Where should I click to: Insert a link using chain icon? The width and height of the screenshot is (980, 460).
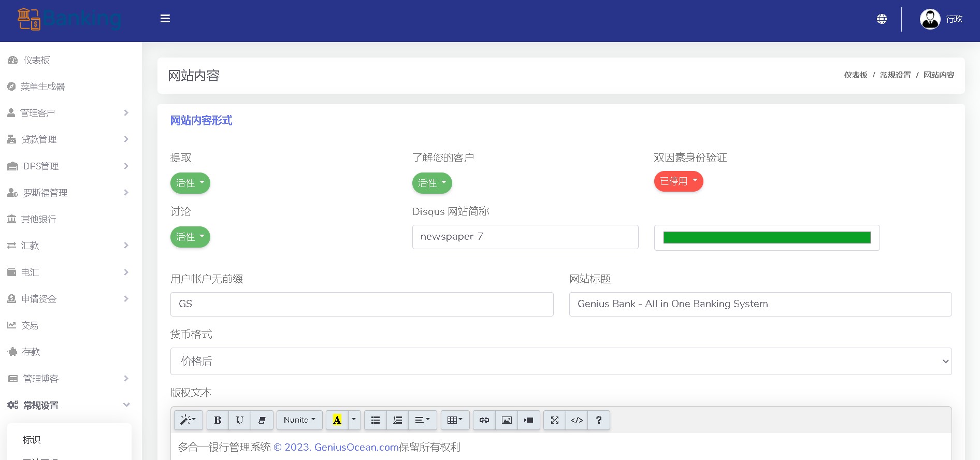click(484, 420)
